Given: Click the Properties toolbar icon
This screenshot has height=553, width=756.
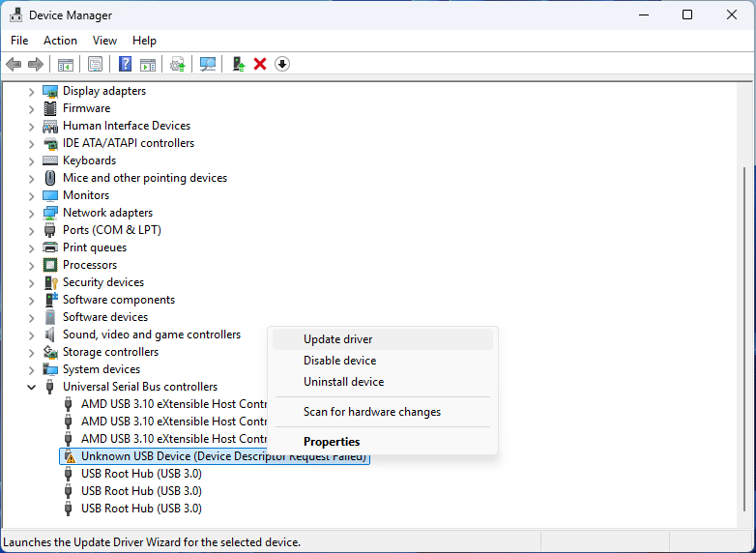Looking at the screenshot, I should click(x=95, y=64).
